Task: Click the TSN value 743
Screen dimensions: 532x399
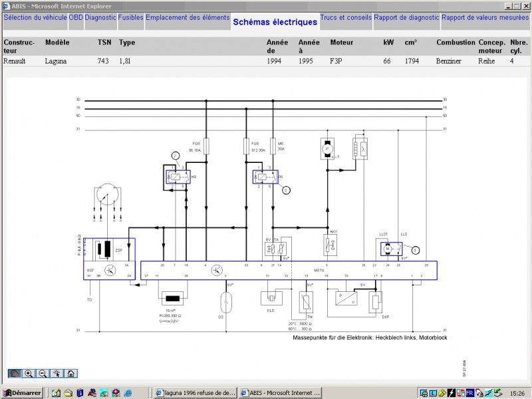Action: coord(103,61)
